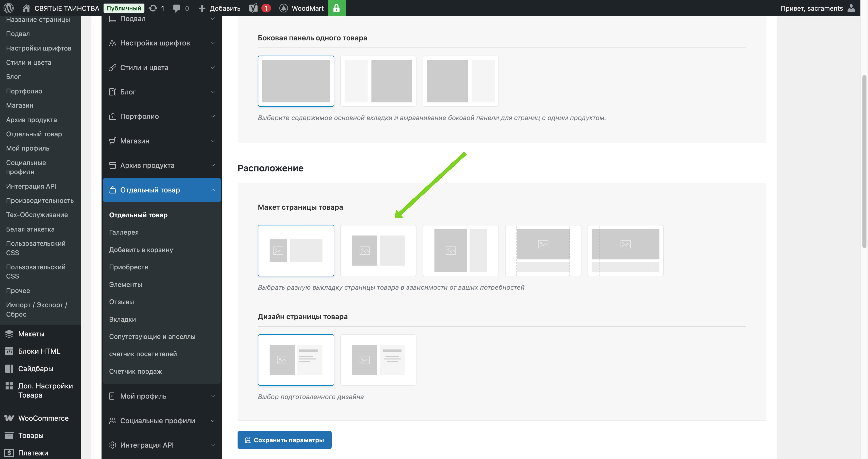Click the Интеграция API gear icon
Screen dimensions: 868x459
coord(113,445)
